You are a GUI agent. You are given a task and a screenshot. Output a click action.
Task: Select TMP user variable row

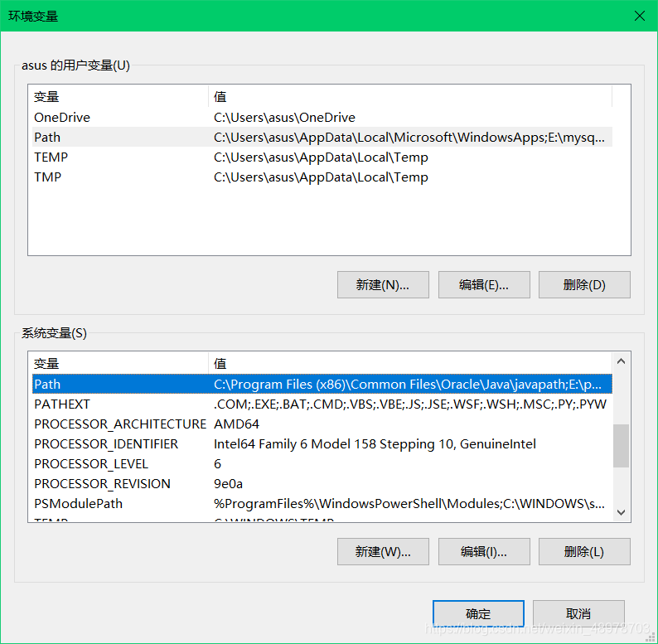point(322,177)
